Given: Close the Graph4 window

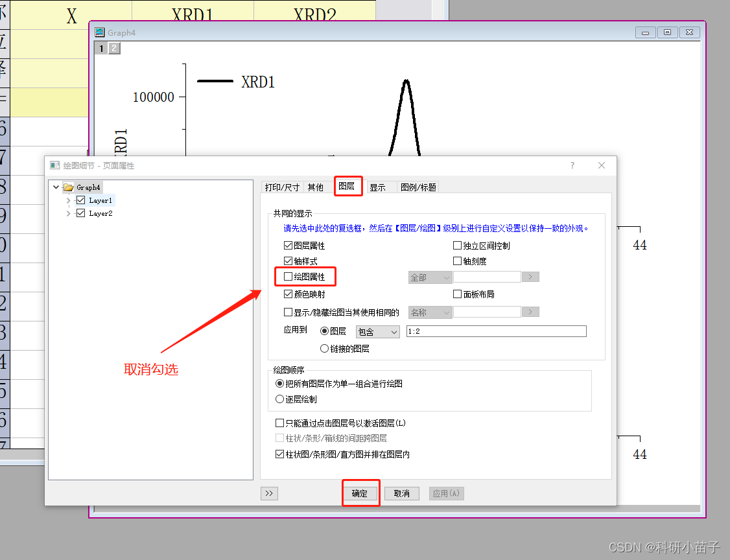Looking at the screenshot, I should 690,32.
